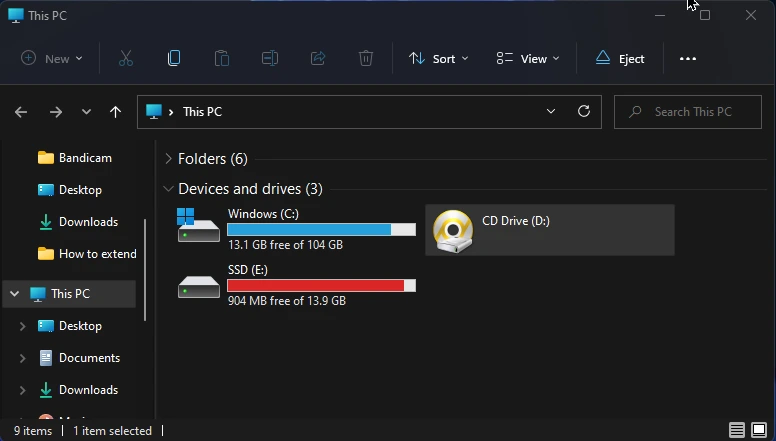
Task: Click the Windows (C:) blue usage bar
Action: click(x=322, y=229)
